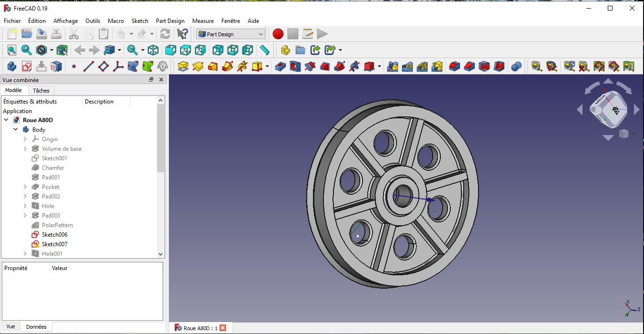Image resolution: width=644 pixels, height=334 pixels.
Task: Create a hole feature
Action: 295,66
